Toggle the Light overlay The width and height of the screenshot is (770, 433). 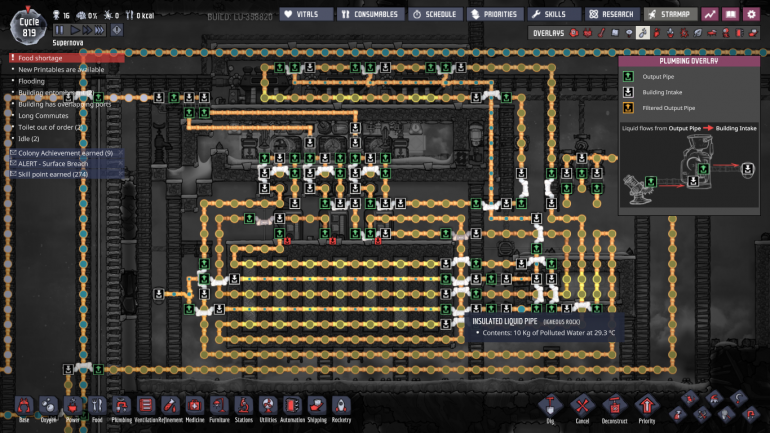[x=629, y=33]
